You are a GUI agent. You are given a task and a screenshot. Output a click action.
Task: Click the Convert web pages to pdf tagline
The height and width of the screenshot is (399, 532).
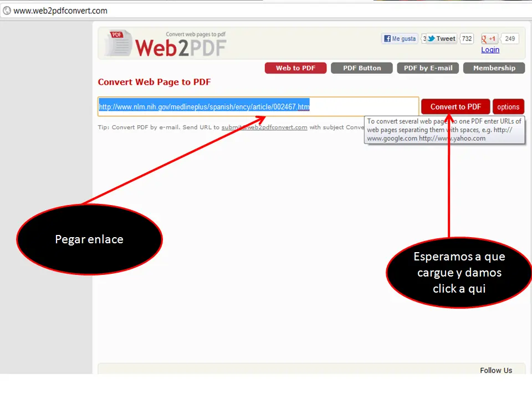tap(196, 34)
